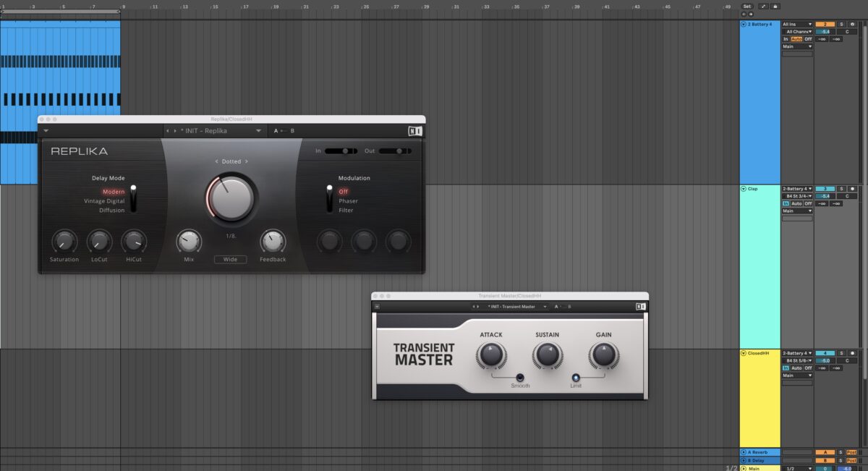The image size is (868, 471).
Task: Toggle Post on the A Reverb track
Action: click(x=851, y=452)
